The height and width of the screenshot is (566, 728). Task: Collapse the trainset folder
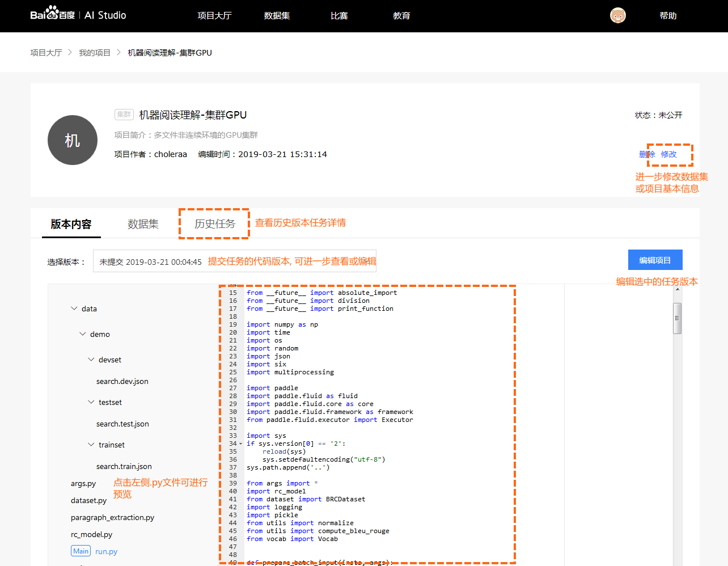click(91, 445)
